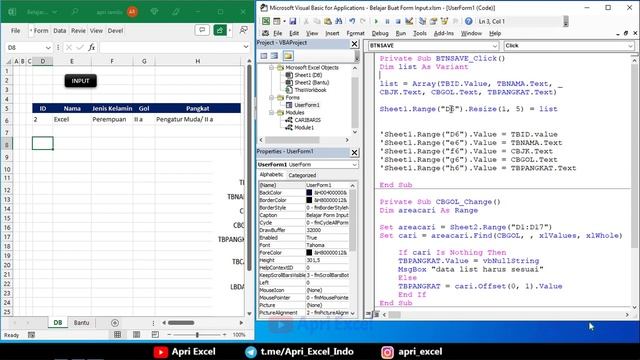Click the Insert Function fx icon
The width and height of the screenshot is (640, 360).
92,47
